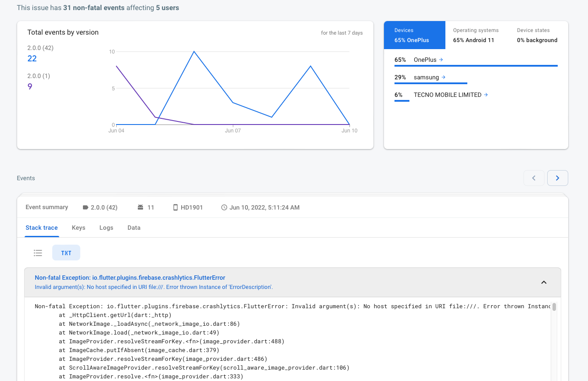Open the Keys tab
The image size is (588, 381).
[79, 228]
